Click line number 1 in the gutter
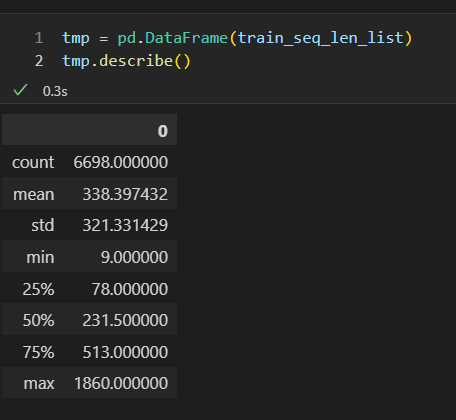Screen dimensions: 456x420 click(x=39, y=38)
